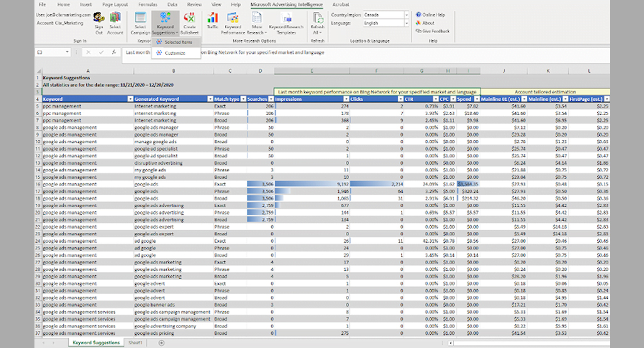Select the Keyword Suggestions sheet tab

tap(96, 342)
